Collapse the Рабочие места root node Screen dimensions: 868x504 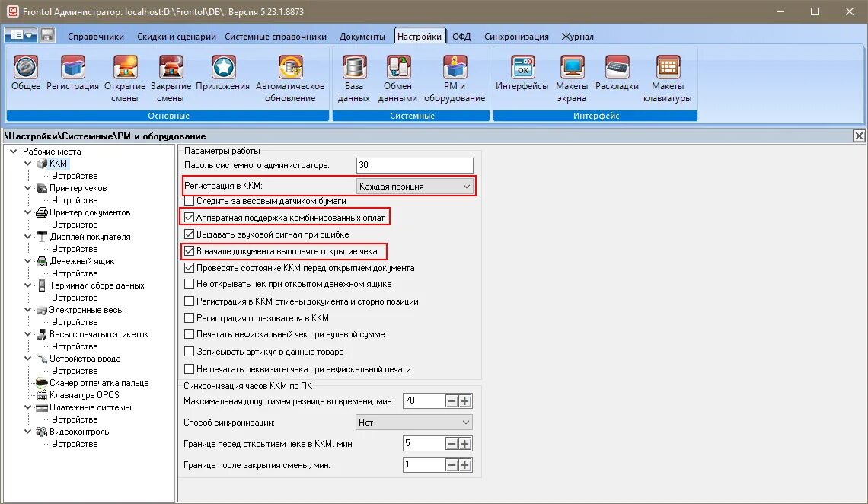(13, 151)
